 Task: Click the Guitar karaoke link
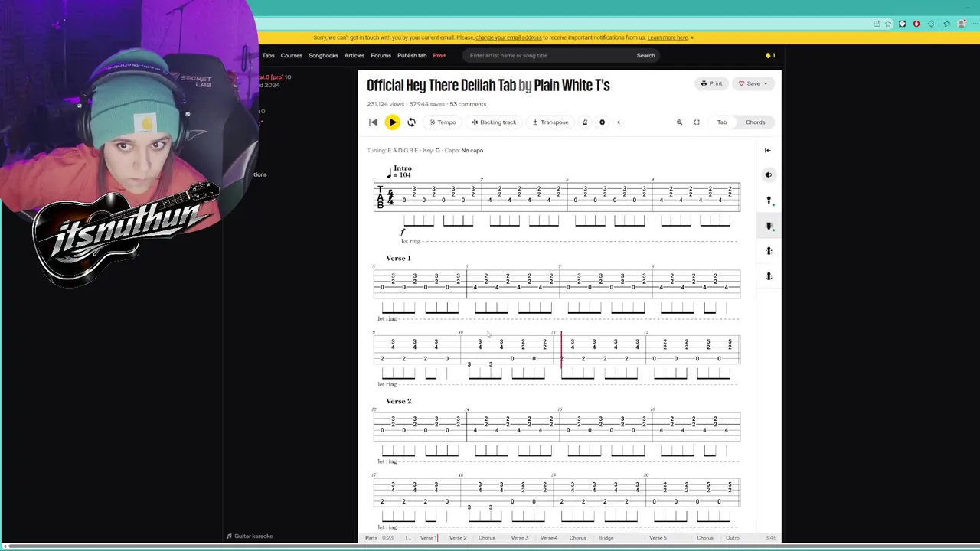pos(250,536)
